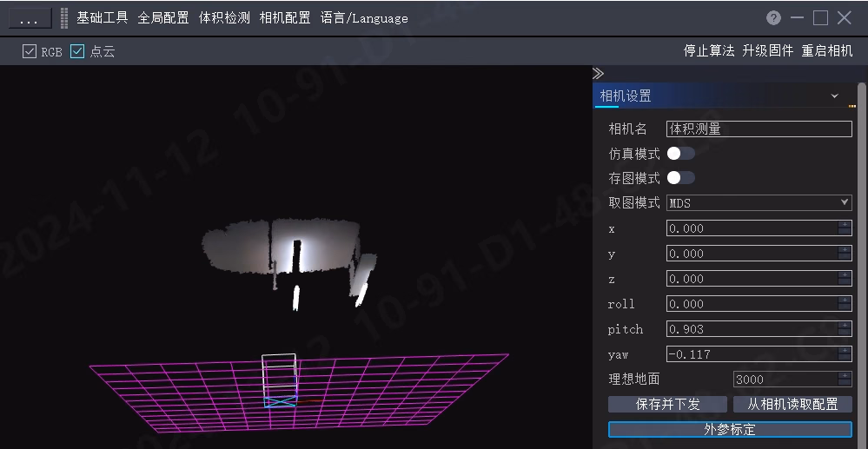The image size is (868, 449).
Task: Click 停止算法 to stop algorithm
Action: click(x=709, y=51)
